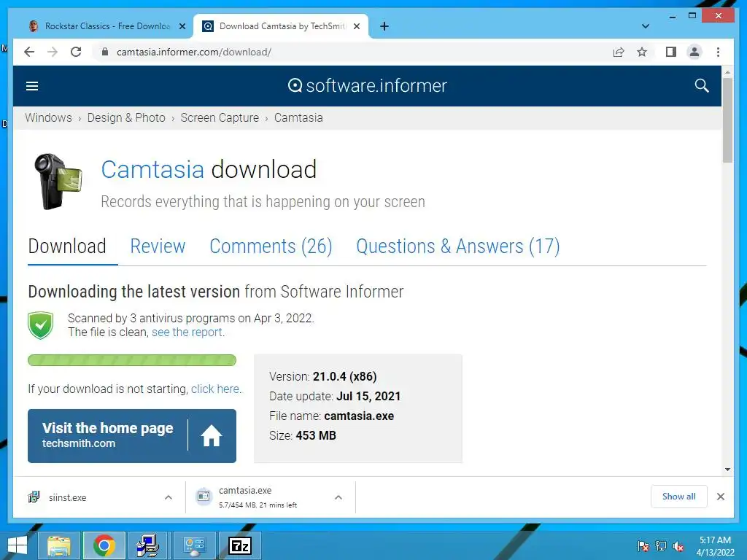Click the Windows breadcrumb link
747x560 pixels.
pos(49,117)
